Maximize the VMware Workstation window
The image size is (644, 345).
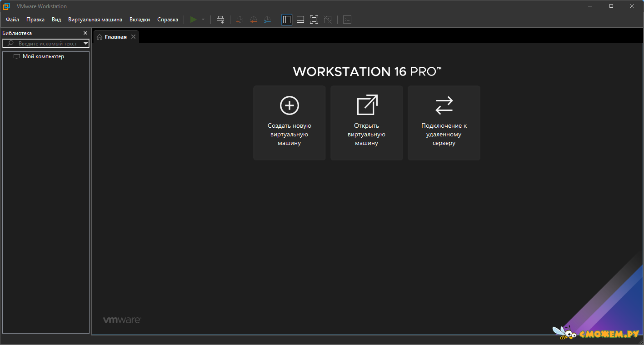611,6
